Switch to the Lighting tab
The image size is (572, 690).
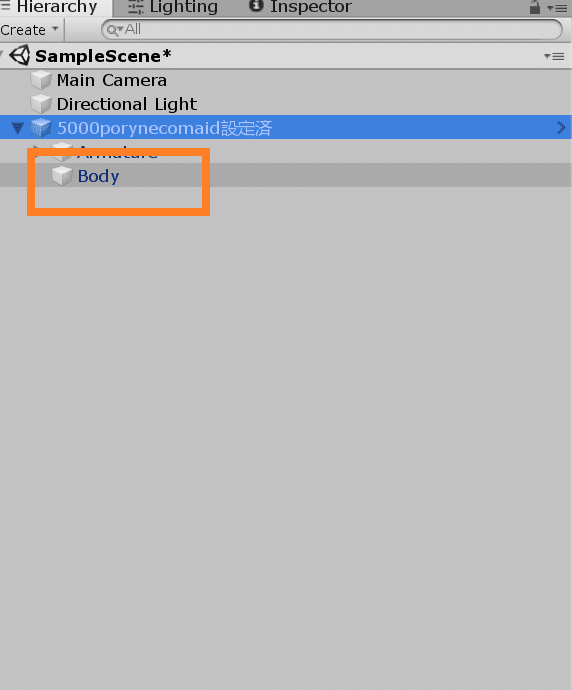pyautogui.click(x=172, y=7)
